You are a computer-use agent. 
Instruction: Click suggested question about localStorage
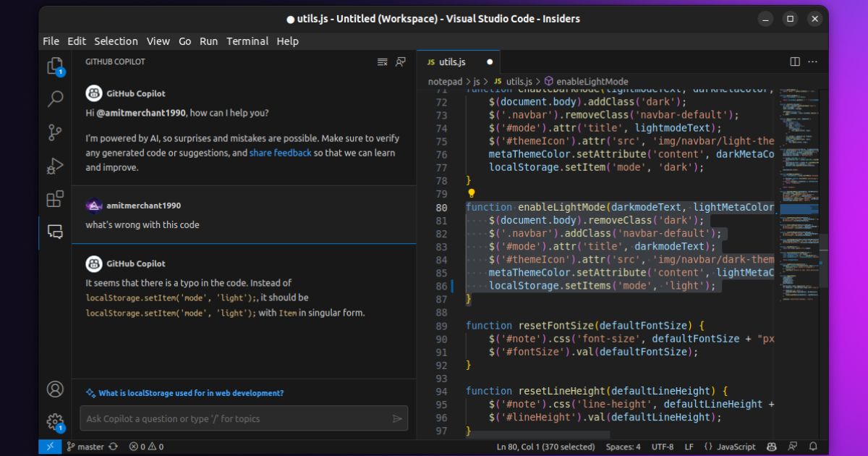point(191,393)
